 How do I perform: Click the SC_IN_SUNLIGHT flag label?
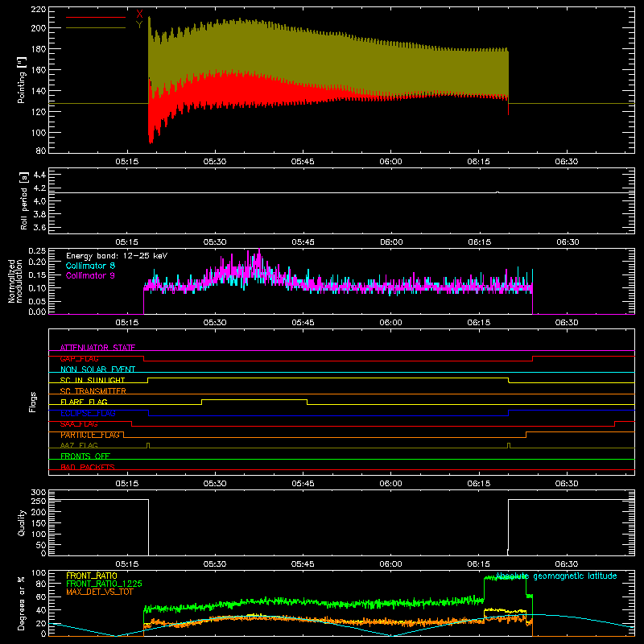coord(93,380)
